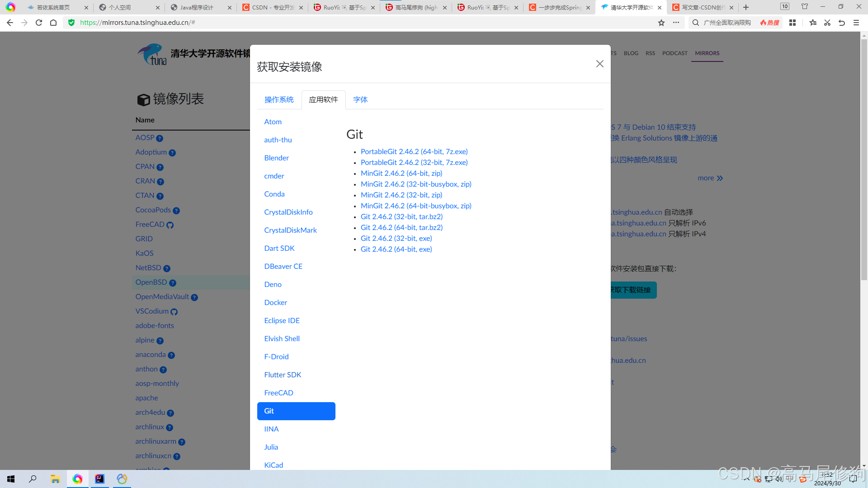Click the 热搜 hot-search icon in address bar
The height and width of the screenshot is (488, 868).
[x=769, y=23]
